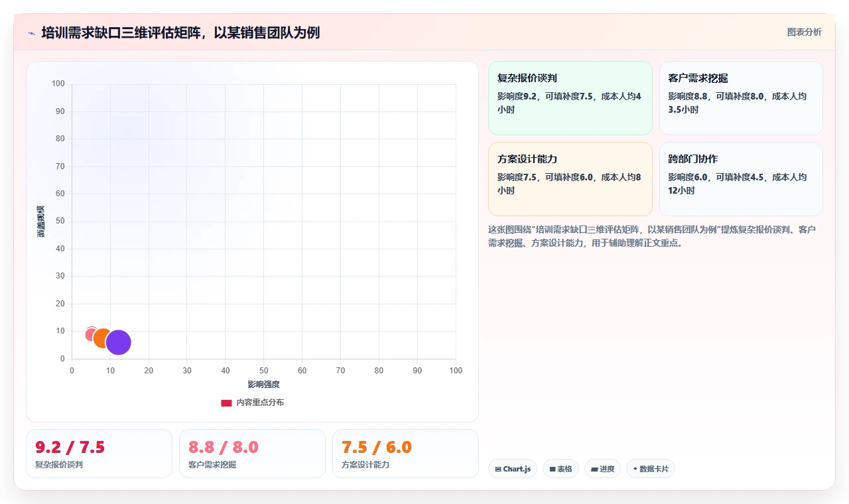The width and height of the screenshot is (849, 504).
Task: Click the lightning icon beside the title
Action: 31,33
